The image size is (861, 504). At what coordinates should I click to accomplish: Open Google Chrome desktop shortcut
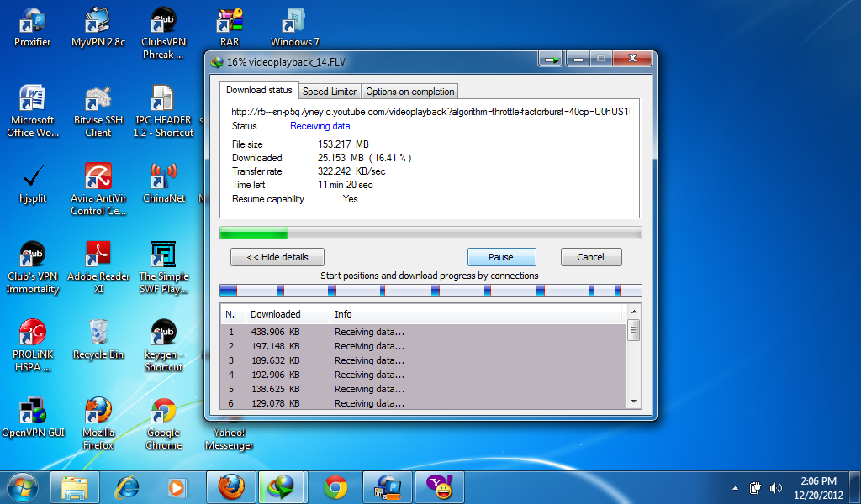pos(163,424)
